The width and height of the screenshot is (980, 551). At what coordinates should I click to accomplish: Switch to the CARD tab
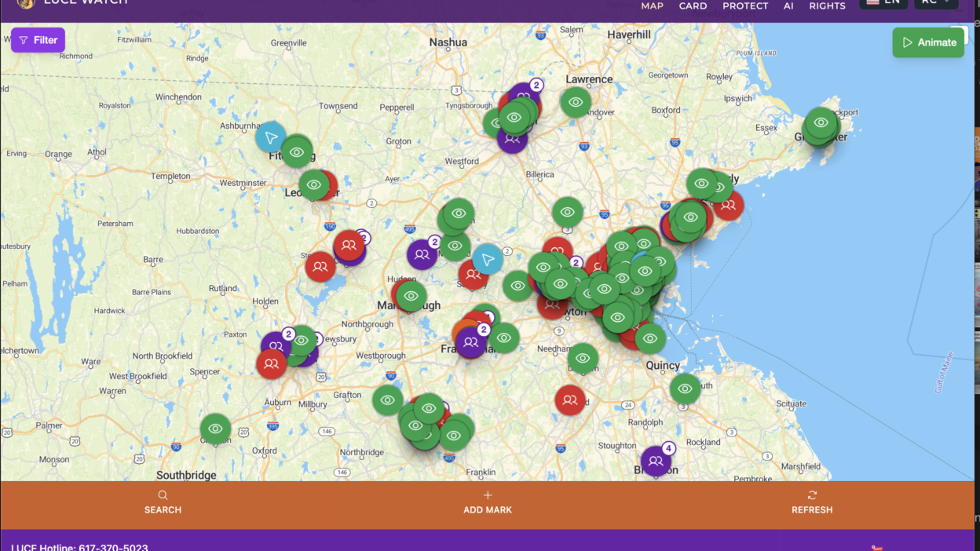[x=693, y=6]
